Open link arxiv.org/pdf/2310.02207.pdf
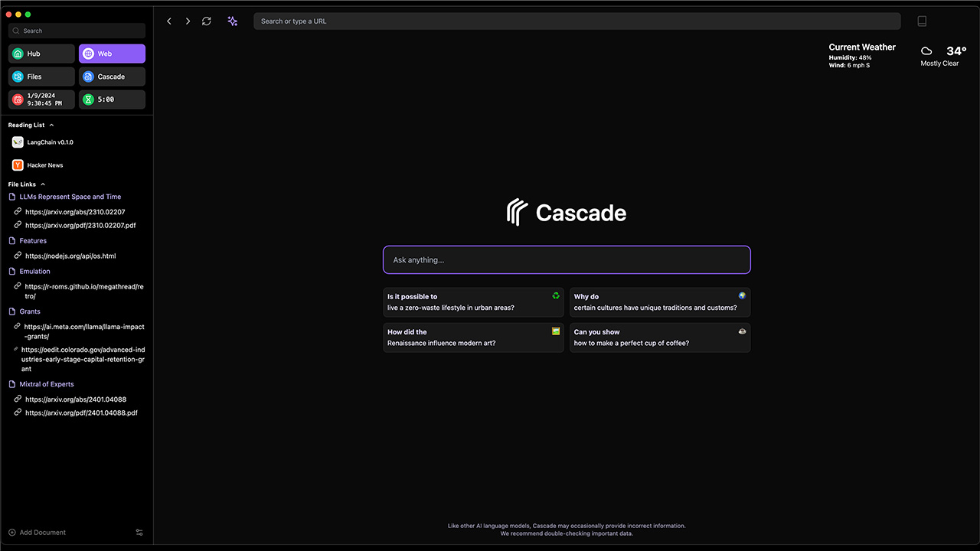This screenshot has height=551, width=980. [x=80, y=226]
